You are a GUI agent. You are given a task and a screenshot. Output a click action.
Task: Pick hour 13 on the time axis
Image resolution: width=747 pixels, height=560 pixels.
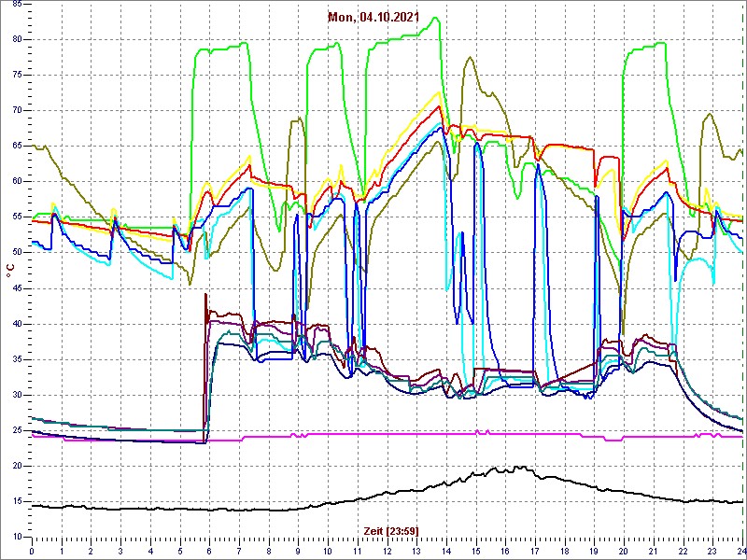tap(416, 552)
